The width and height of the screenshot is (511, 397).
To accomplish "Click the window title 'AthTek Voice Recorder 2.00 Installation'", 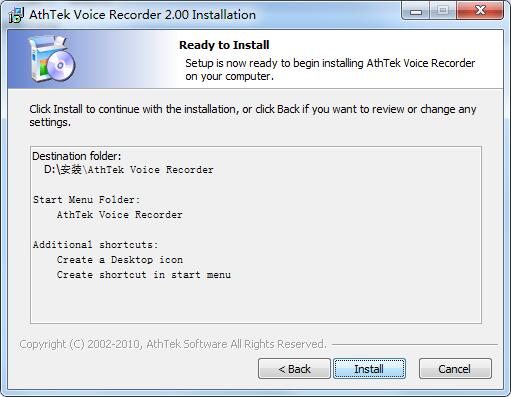I will (x=142, y=15).
